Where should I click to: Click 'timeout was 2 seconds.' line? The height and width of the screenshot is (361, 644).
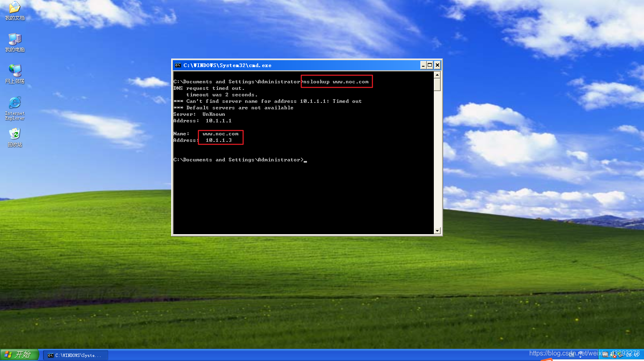(x=222, y=95)
